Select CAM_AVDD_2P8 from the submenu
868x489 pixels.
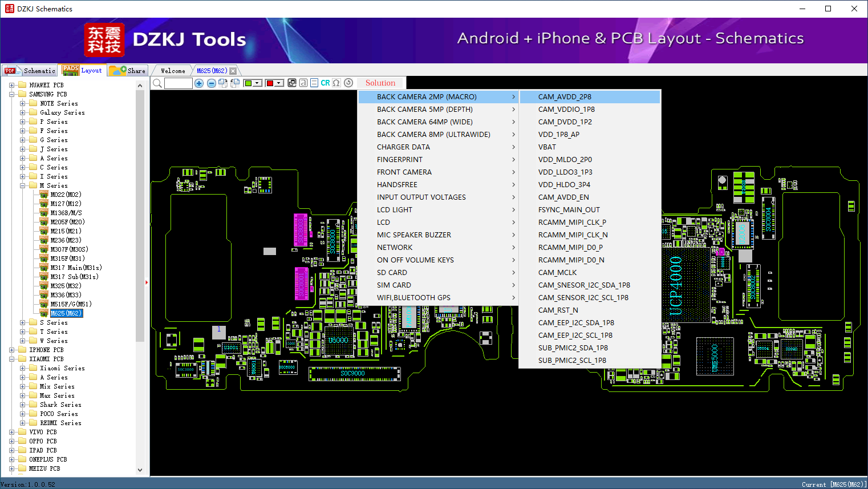590,97
